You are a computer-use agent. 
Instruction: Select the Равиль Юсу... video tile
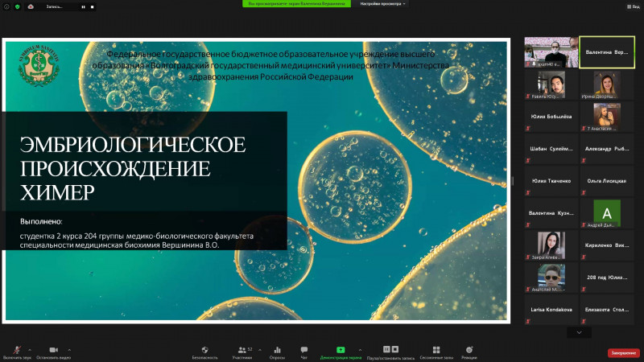click(x=551, y=84)
